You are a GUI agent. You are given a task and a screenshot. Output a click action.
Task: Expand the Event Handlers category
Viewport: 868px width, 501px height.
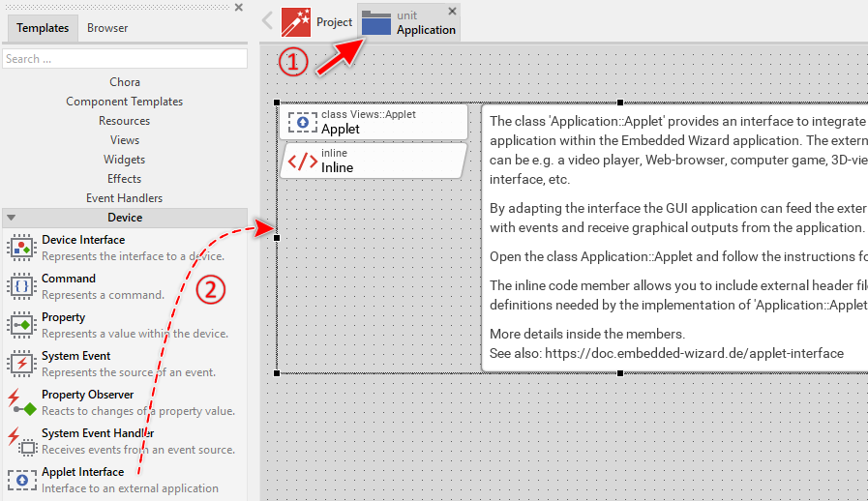(x=124, y=198)
